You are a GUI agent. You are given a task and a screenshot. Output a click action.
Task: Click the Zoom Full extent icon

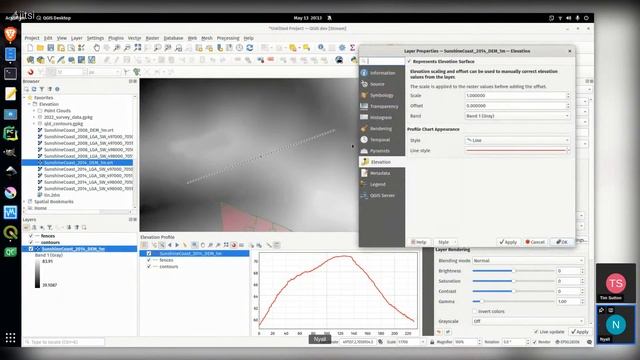coord(138,48)
